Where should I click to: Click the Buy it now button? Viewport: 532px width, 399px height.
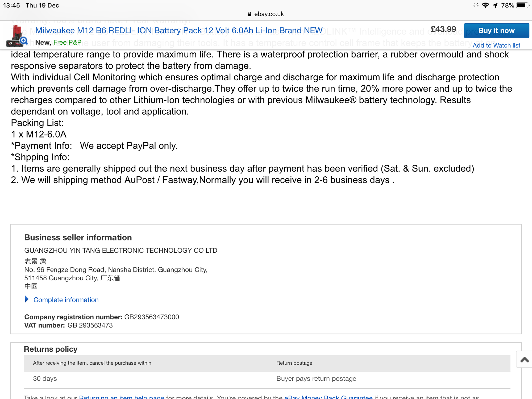(496, 31)
